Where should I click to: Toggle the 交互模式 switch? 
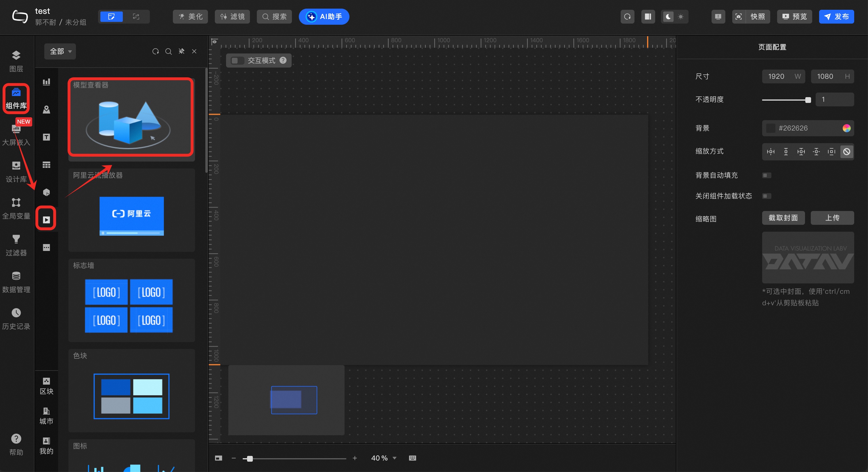[237, 61]
